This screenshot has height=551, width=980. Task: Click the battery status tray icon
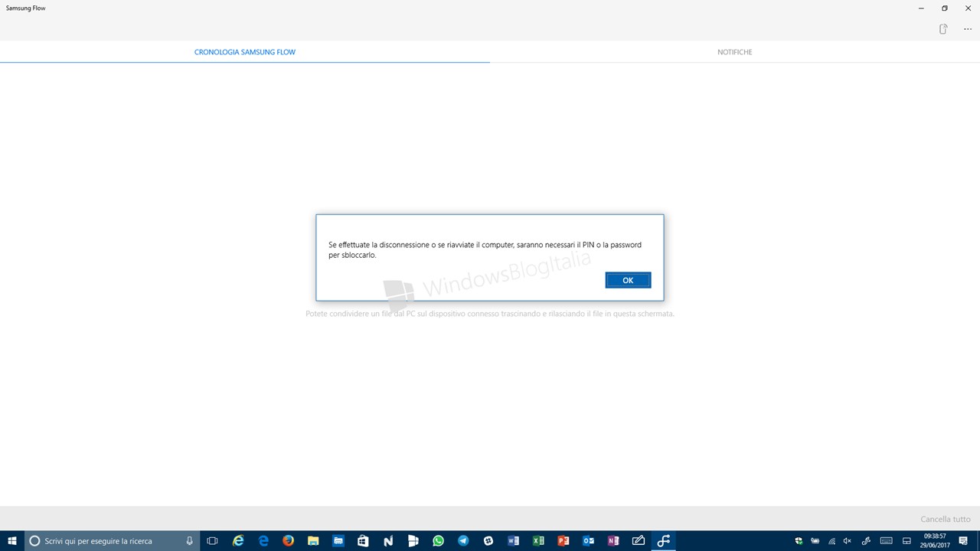[x=815, y=541]
